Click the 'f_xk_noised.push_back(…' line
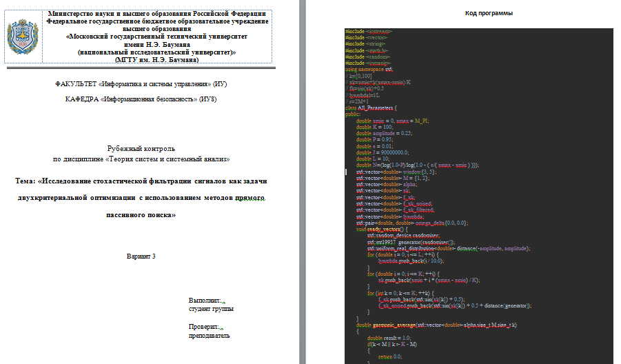This screenshot has height=364, width=621. pyautogui.click(x=455, y=306)
